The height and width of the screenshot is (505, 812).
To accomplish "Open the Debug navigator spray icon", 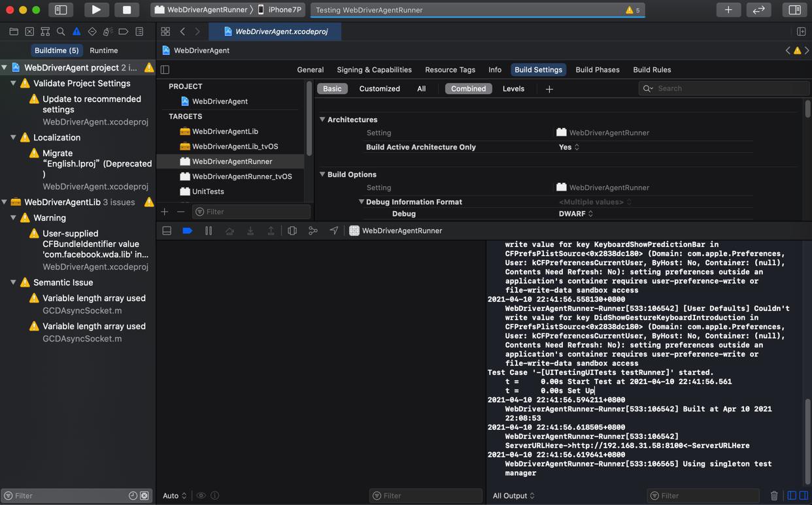I will click(x=108, y=31).
